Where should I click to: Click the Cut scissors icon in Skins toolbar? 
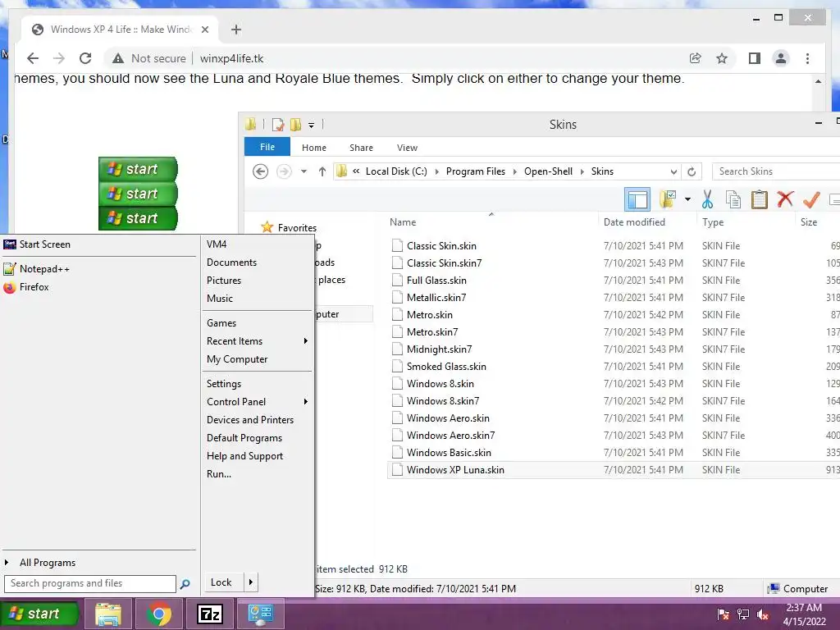(707, 199)
